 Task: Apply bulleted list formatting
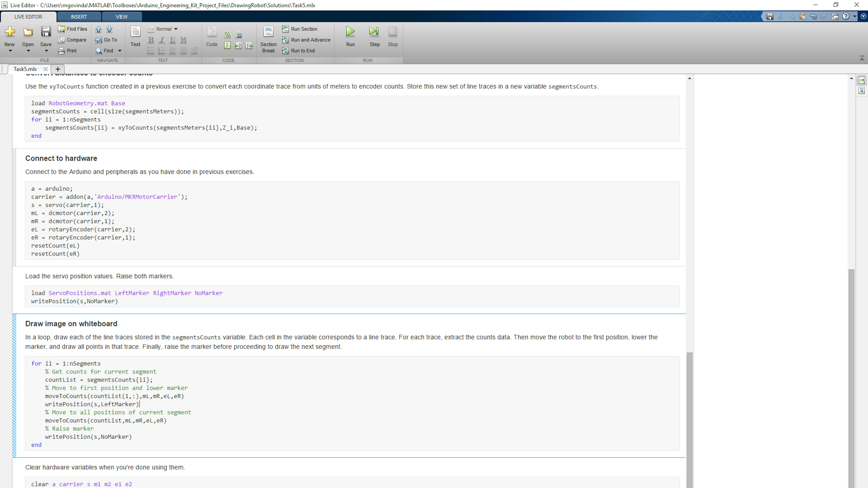click(x=151, y=51)
